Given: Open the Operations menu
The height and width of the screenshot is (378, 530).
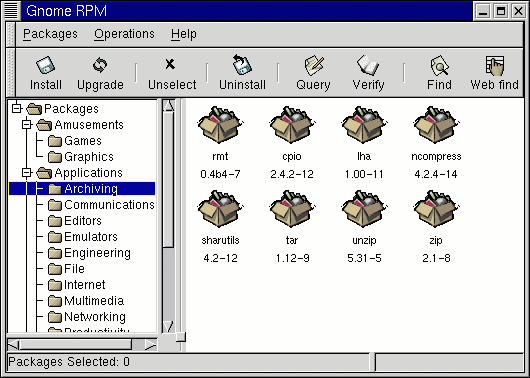Looking at the screenshot, I should 124,34.
